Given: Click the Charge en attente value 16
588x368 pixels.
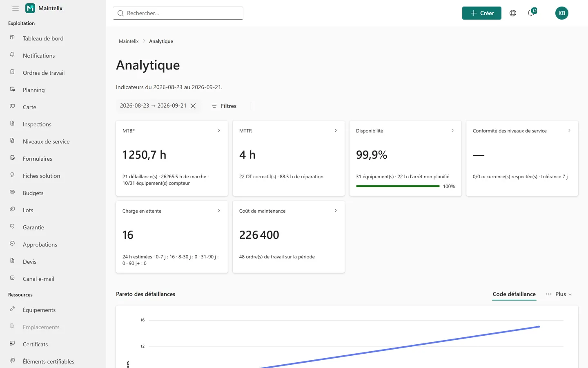Looking at the screenshot, I should tap(128, 235).
